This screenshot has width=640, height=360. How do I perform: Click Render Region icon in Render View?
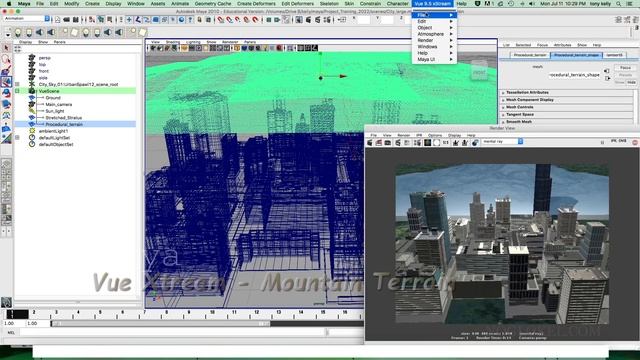[379, 142]
